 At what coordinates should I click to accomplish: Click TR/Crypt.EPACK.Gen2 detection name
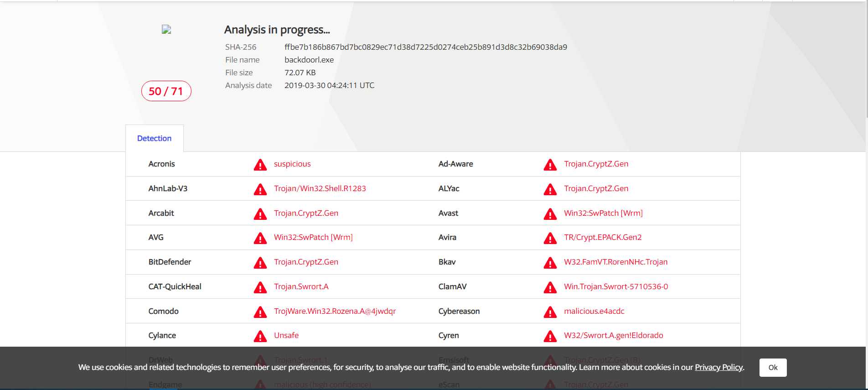tap(603, 237)
